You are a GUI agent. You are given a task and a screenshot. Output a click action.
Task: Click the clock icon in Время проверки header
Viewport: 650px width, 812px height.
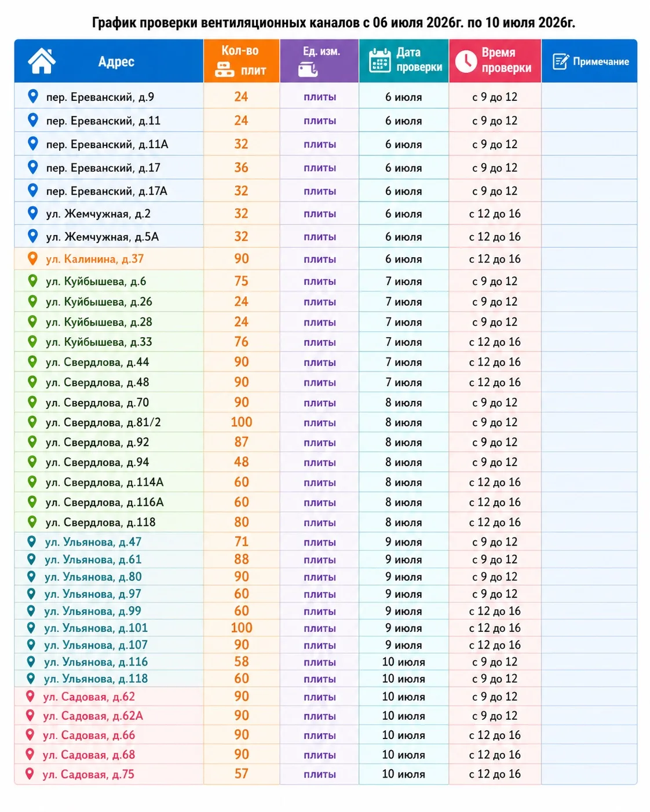(466, 61)
